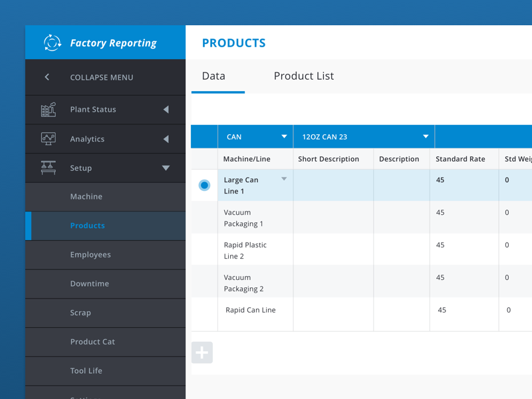Select the Rapid Can Line row selector

(204, 309)
